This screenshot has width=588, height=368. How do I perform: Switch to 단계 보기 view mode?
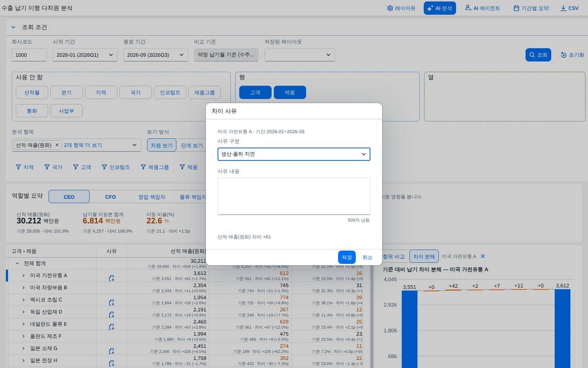point(192,145)
